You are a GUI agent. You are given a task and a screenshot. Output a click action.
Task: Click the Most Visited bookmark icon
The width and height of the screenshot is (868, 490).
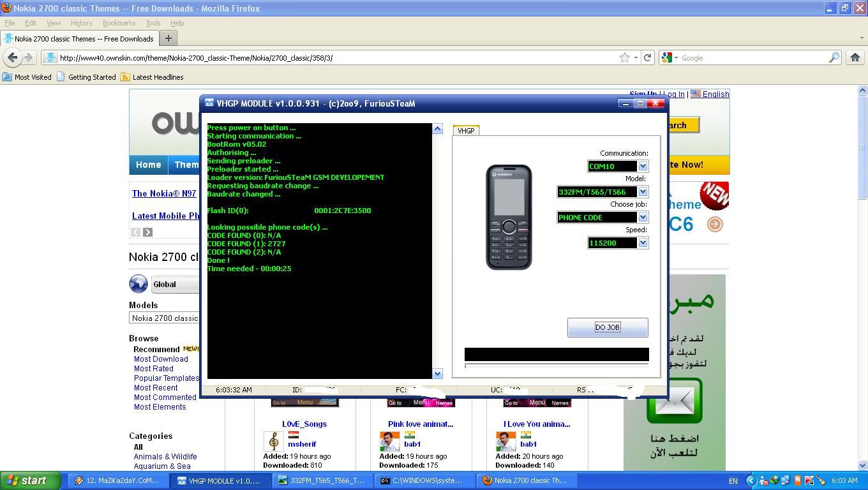tap(7, 77)
